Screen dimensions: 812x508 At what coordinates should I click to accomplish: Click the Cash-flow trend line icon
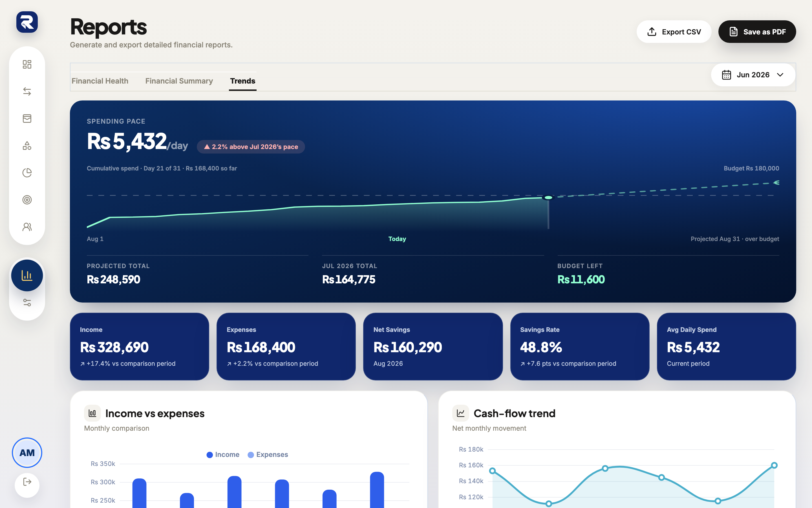(x=460, y=413)
